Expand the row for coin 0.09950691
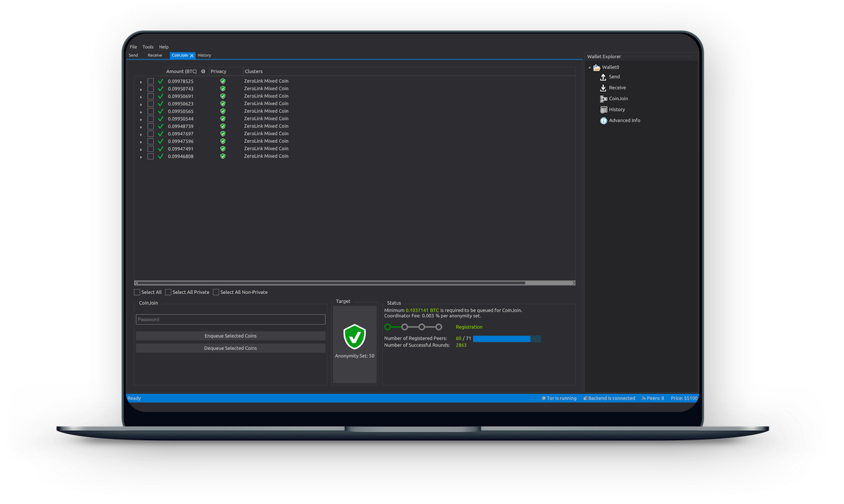Viewport: 844px width, 504px height. (x=141, y=97)
